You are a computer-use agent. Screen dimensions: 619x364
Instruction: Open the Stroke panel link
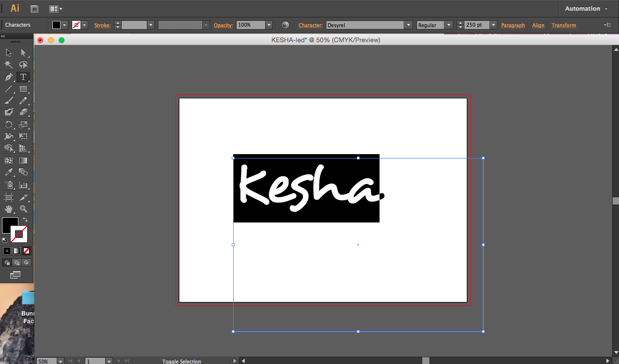[x=102, y=25]
